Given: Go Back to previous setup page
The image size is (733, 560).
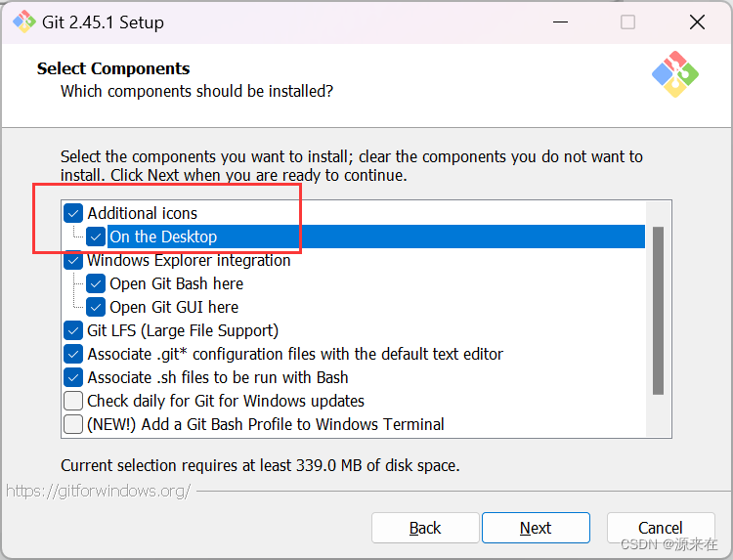Looking at the screenshot, I should [x=425, y=528].
